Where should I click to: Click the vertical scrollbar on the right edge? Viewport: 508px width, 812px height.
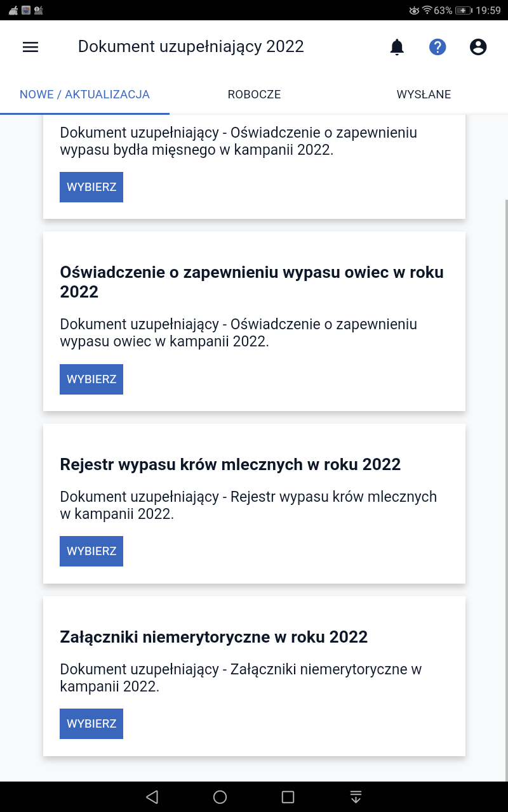click(506, 444)
